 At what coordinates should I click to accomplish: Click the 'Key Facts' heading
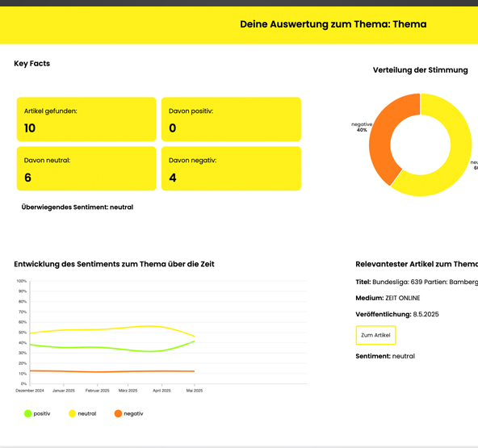[x=32, y=64]
